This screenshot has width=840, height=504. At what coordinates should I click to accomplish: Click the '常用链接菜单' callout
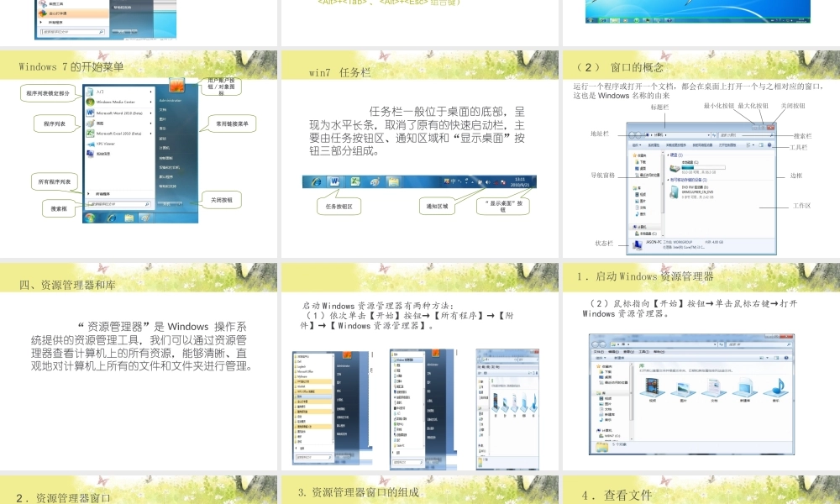tap(232, 123)
